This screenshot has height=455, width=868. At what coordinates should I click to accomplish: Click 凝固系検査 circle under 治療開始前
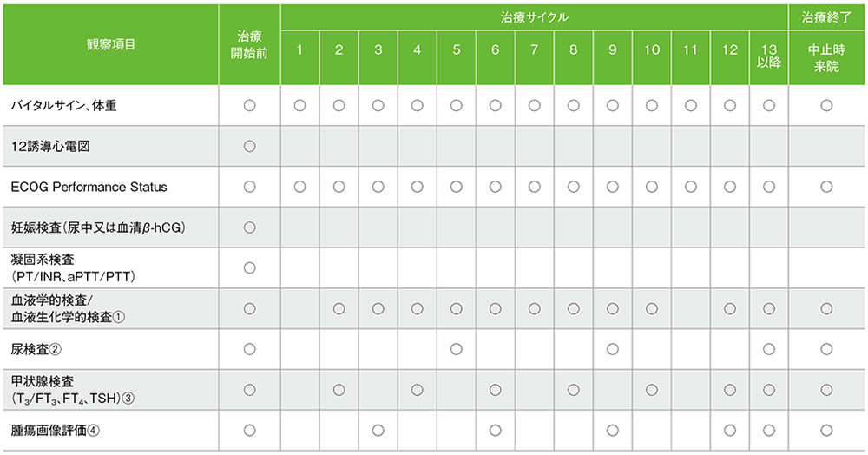pos(249,267)
